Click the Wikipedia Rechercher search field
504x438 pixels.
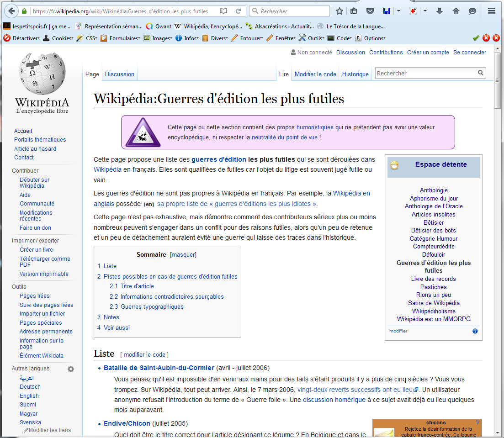(x=425, y=73)
